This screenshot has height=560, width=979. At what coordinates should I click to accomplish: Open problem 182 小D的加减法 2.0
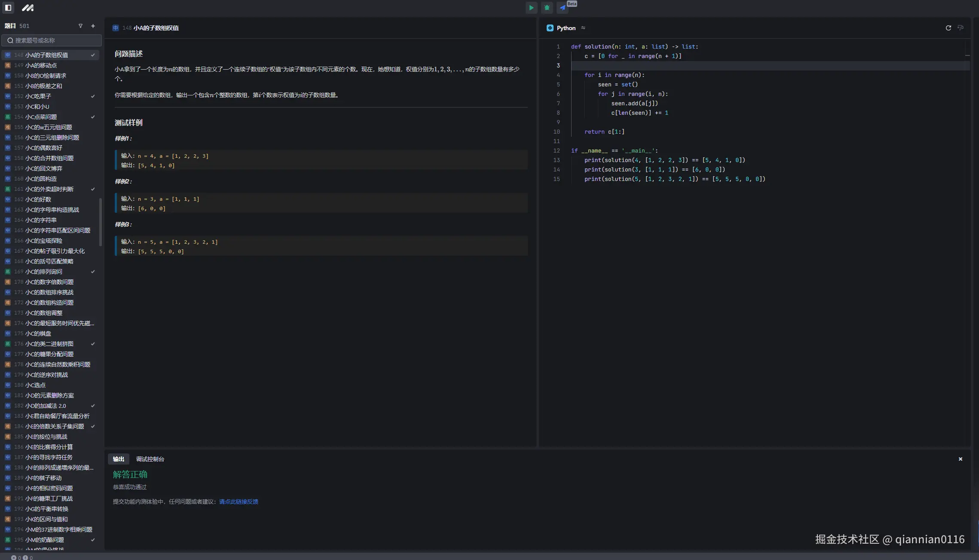click(46, 406)
